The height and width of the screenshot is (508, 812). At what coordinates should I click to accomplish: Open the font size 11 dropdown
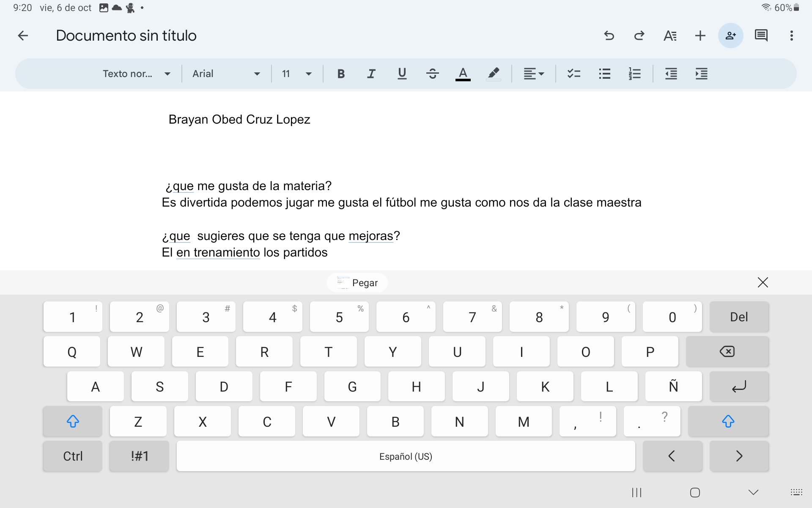tap(296, 74)
